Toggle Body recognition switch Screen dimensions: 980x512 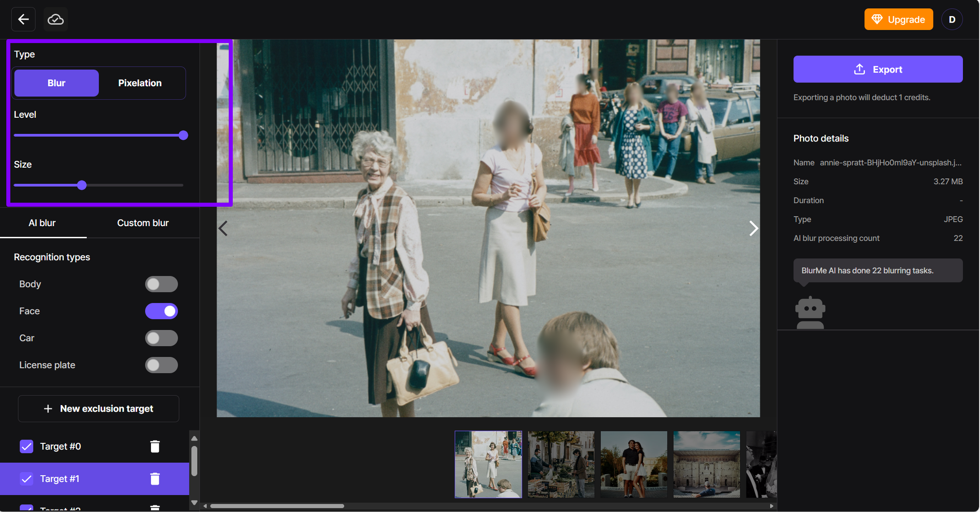[x=161, y=284]
